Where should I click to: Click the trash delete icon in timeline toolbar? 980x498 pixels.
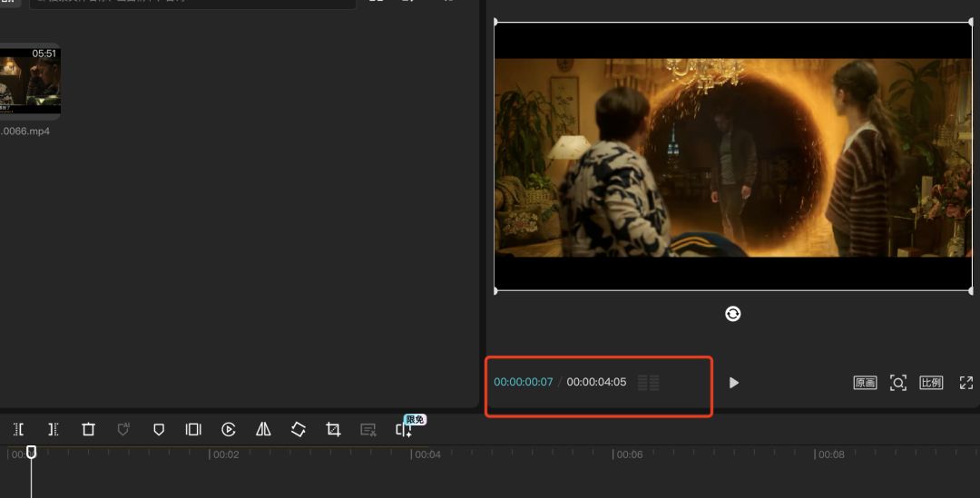(88, 429)
